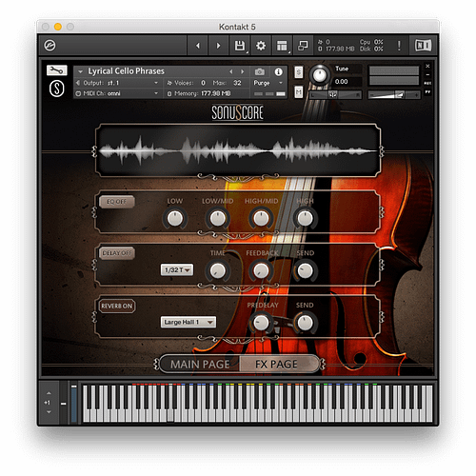The image size is (476, 476).
Task: Open the Large Hall 1 reverb dropdown
Action: [x=188, y=322]
